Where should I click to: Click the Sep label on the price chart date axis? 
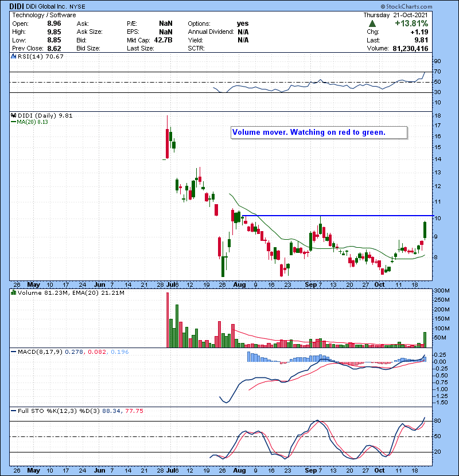tap(311, 285)
